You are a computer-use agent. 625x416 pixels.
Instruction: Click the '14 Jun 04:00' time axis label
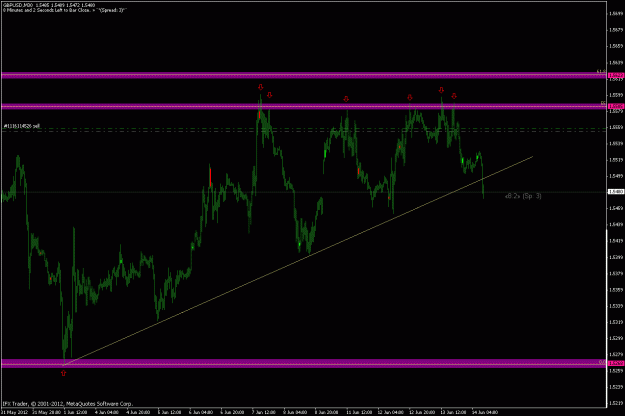pos(484,412)
